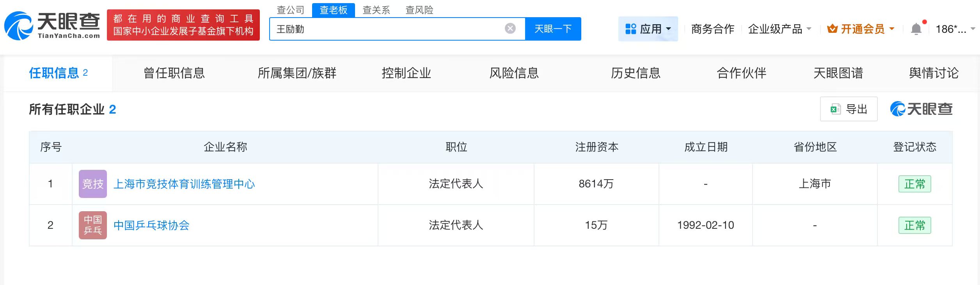Open the 中国乒乓球协会 link

(x=151, y=225)
